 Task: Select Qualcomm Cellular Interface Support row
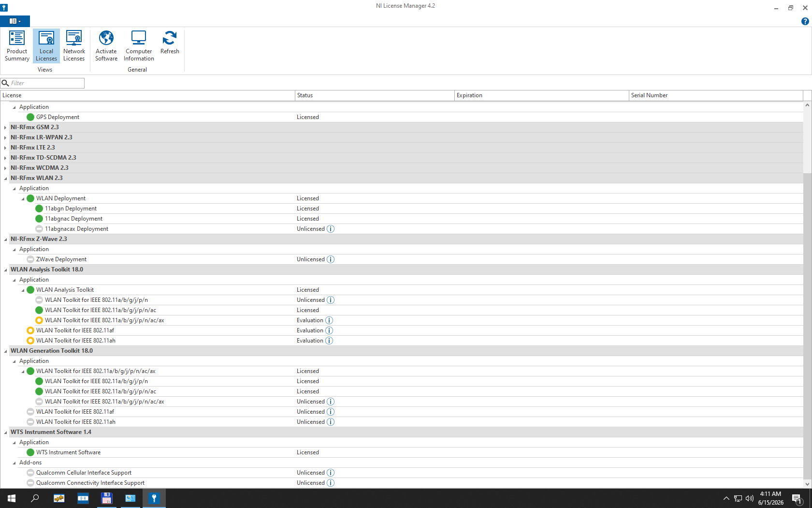point(402,473)
